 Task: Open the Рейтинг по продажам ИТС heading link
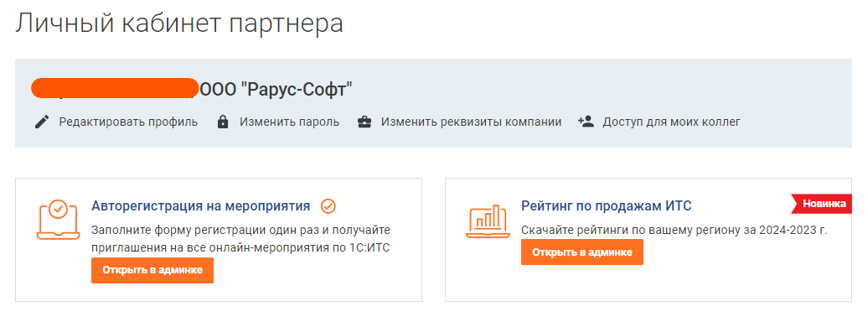[x=607, y=206]
